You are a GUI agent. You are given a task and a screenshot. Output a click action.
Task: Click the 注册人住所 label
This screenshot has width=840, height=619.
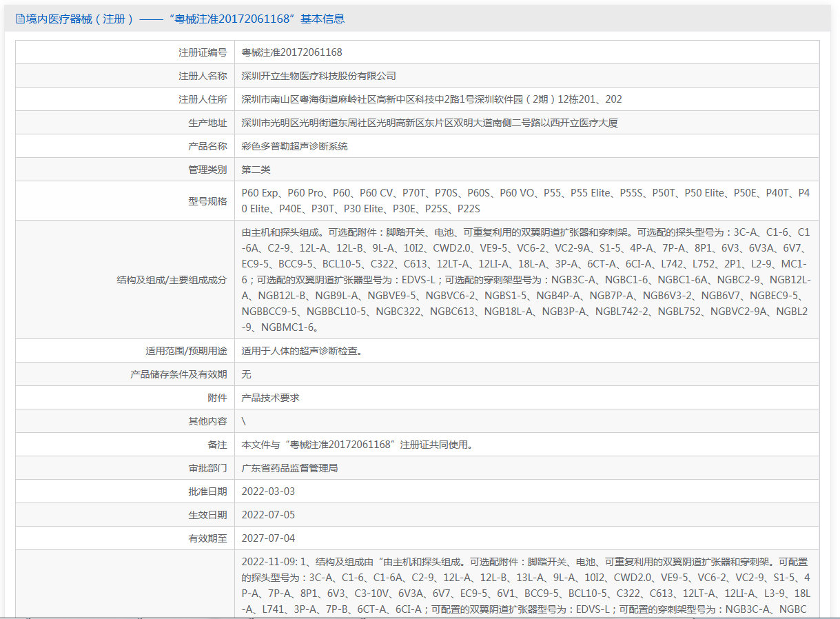(203, 99)
